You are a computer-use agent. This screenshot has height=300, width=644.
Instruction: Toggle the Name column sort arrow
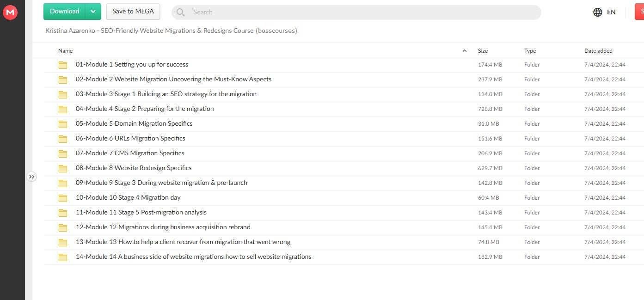(464, 51)
